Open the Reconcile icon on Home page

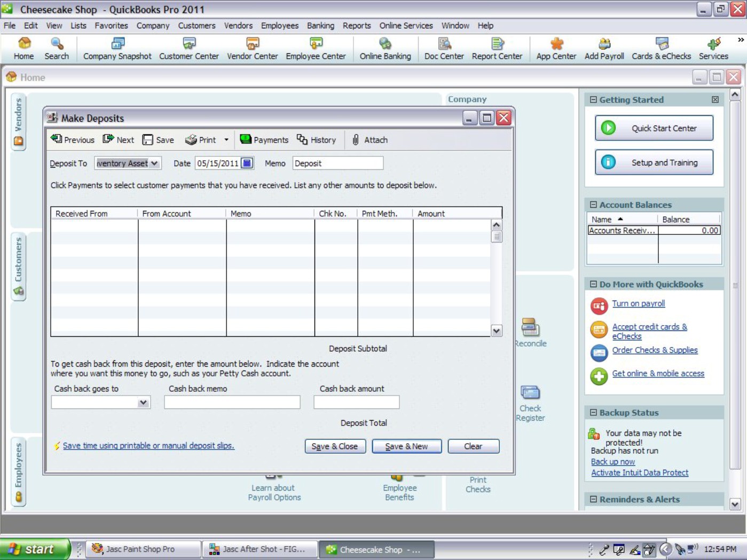coord(530,333)
